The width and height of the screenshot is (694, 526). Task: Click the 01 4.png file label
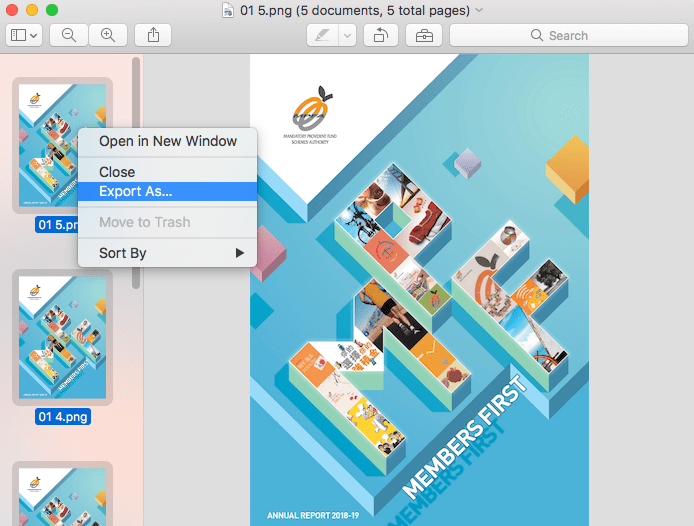pyautogui.click(x=63, y=417)
